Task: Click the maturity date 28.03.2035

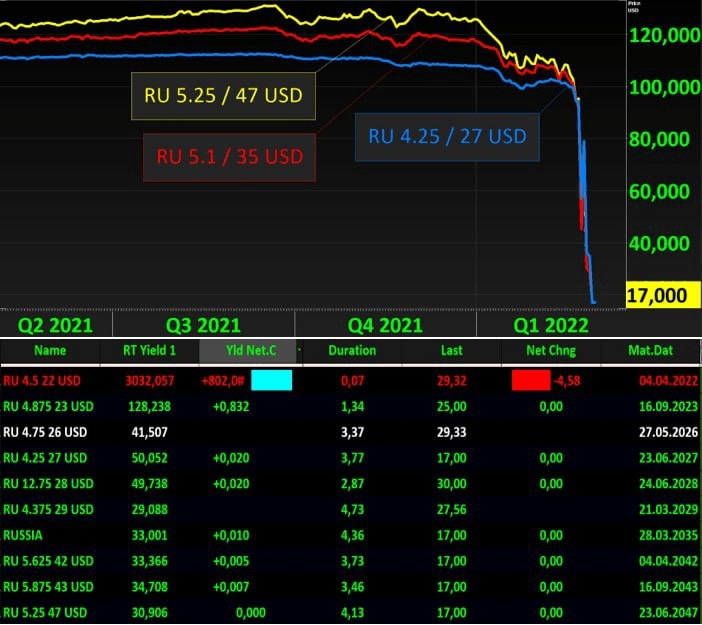Action: (x=668, y=535)
